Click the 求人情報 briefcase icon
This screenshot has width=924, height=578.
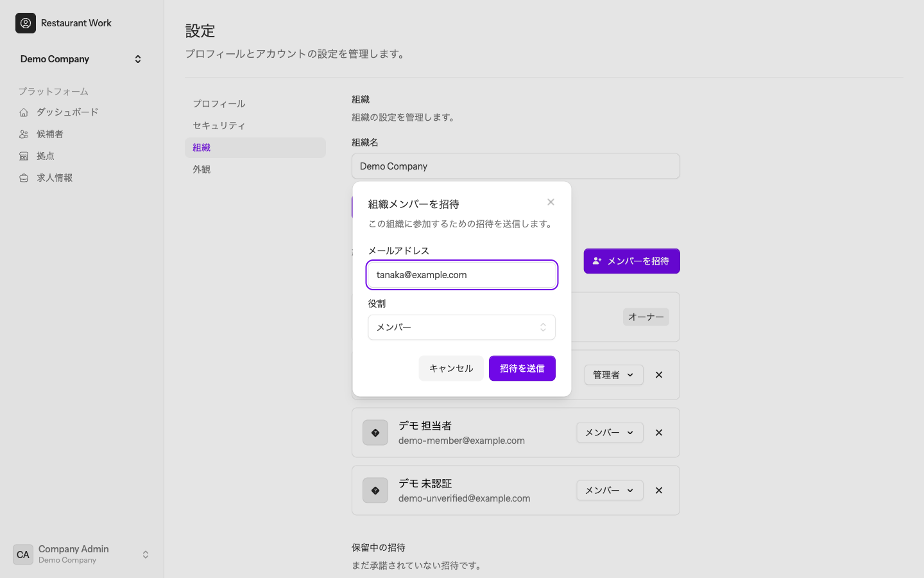[x=24, y=178]
